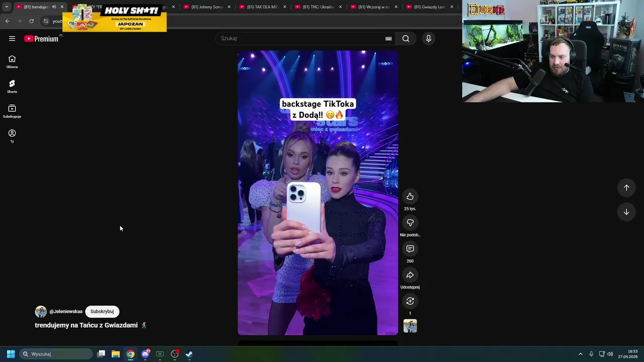
Task: Like the Short with thumbs up
Action: [x=410, y=197]
